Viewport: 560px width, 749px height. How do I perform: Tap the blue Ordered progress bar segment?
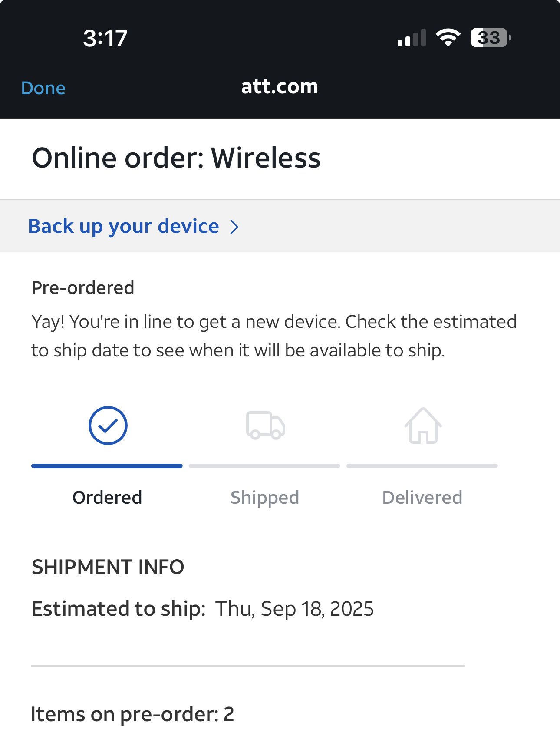tap(107, 466)
